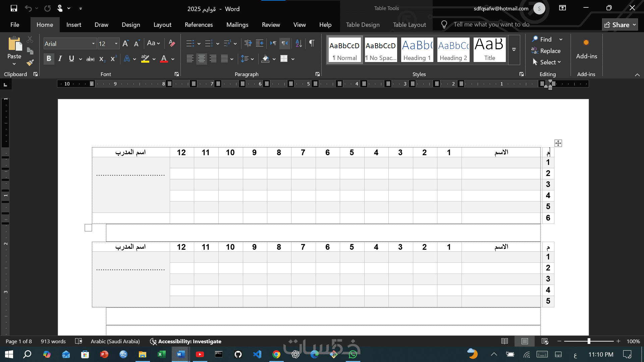Click the Save icon in title bar
Viewport: 644px width, 362px height.
[x=14, y=8]
